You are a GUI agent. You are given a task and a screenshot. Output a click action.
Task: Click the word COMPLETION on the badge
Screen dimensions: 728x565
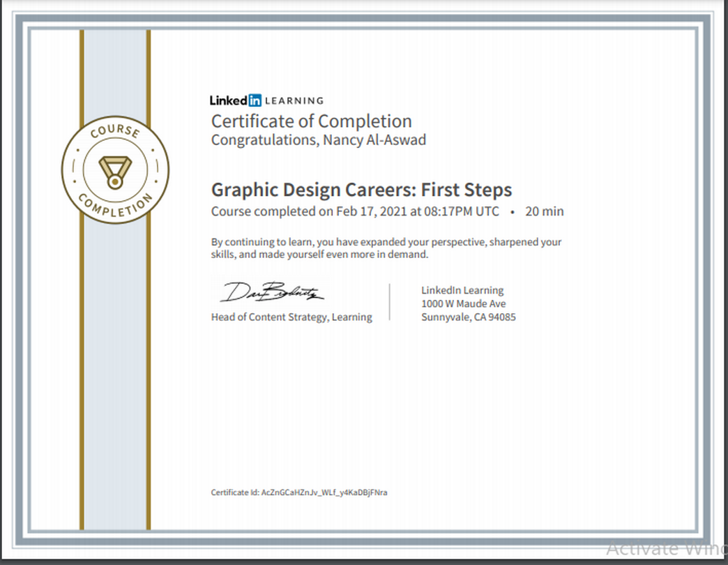click(115, 207)
